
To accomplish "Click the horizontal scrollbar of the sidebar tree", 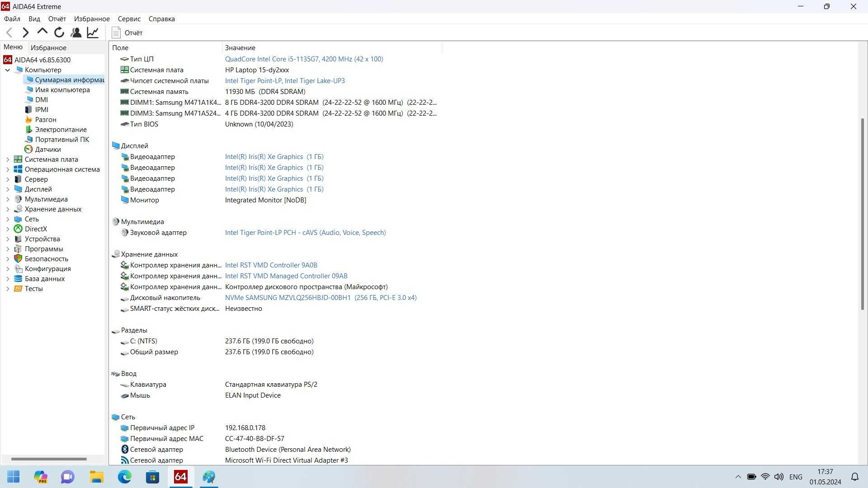I will click(x=49, y=459).
